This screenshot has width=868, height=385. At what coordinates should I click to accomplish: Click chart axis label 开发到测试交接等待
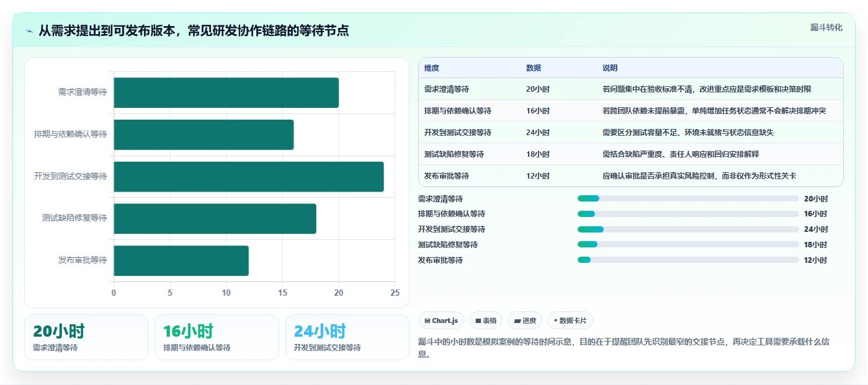[x=71, y=177]
